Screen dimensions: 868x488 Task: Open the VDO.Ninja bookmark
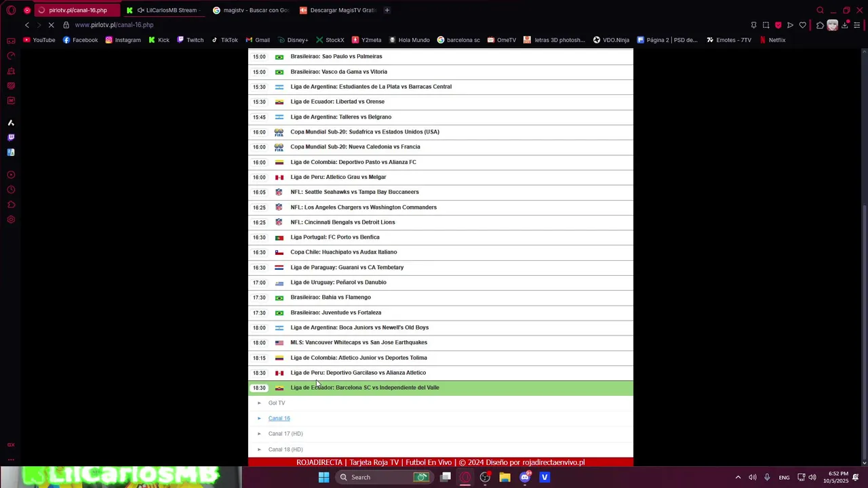pyautogui.click(x=610, y=40)
